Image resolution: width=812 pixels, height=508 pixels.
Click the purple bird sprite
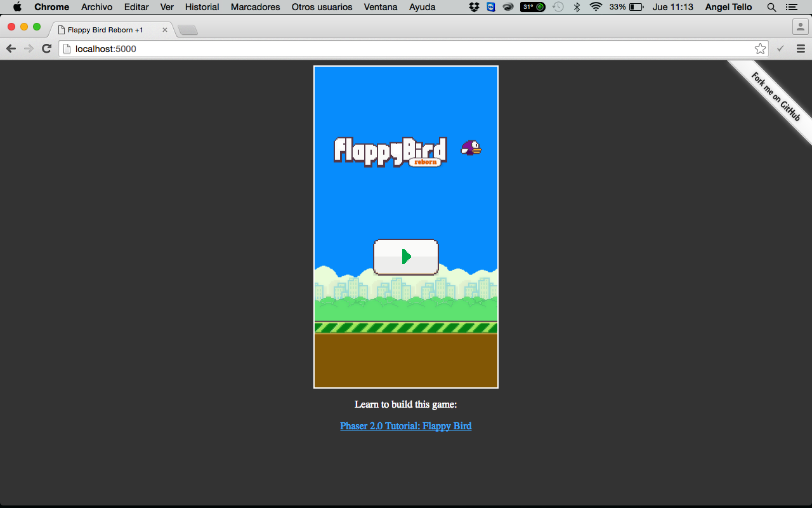471,148
